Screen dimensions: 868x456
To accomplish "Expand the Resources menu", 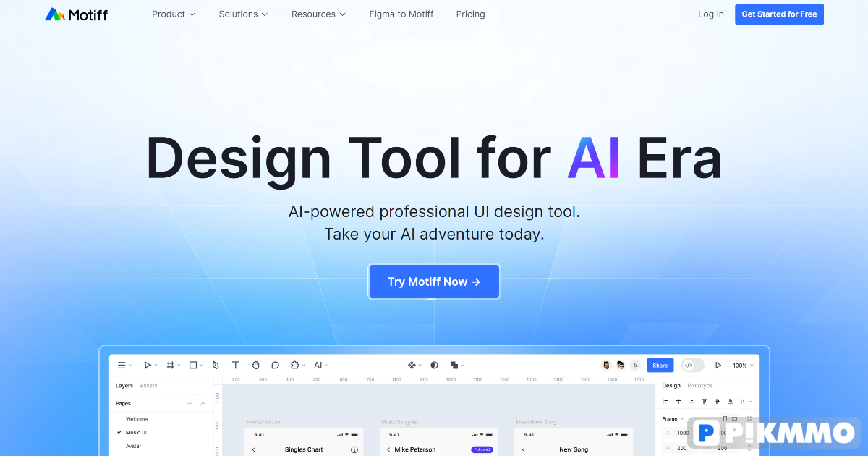I will click(318, 14).
